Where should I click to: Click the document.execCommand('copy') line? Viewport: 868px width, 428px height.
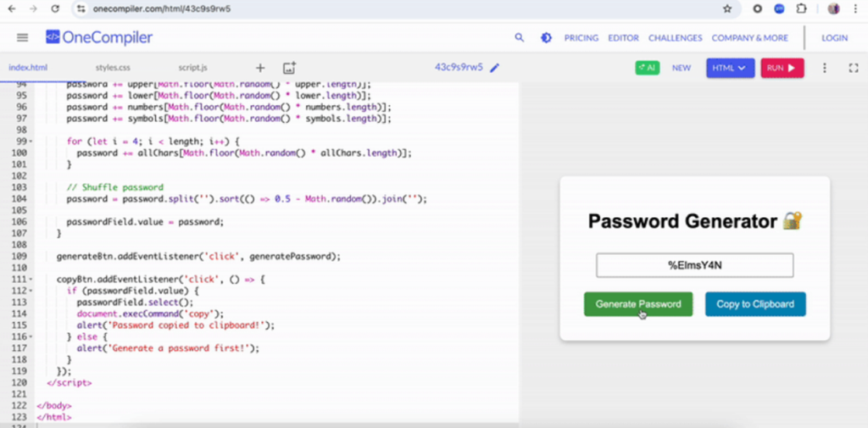coord(150,314)
